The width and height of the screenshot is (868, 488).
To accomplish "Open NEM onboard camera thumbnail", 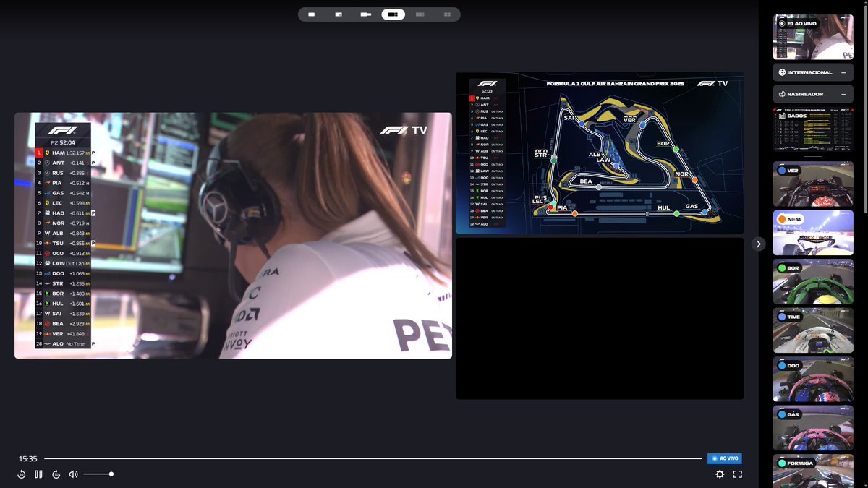I will point(813,233).
